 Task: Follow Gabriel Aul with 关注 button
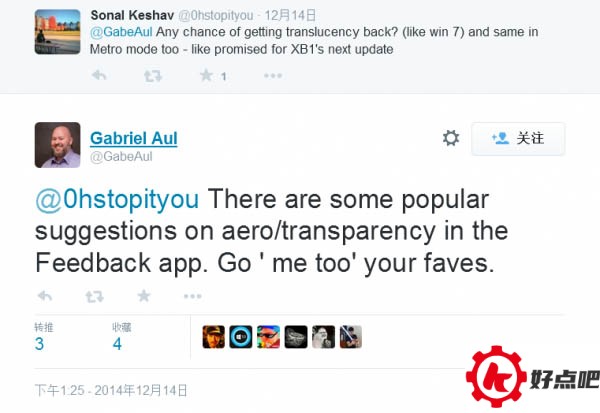click(518, 139)
